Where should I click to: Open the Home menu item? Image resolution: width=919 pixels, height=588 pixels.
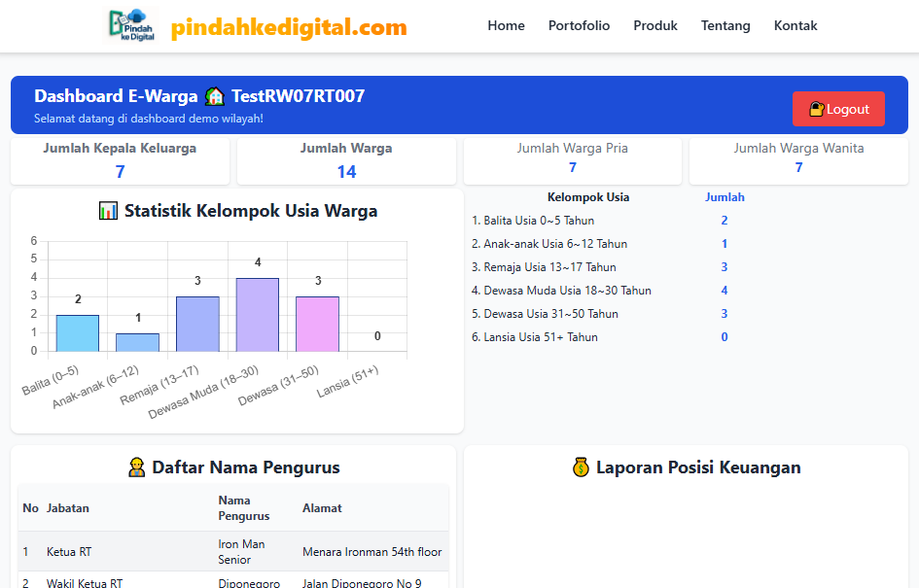point(506,26)
